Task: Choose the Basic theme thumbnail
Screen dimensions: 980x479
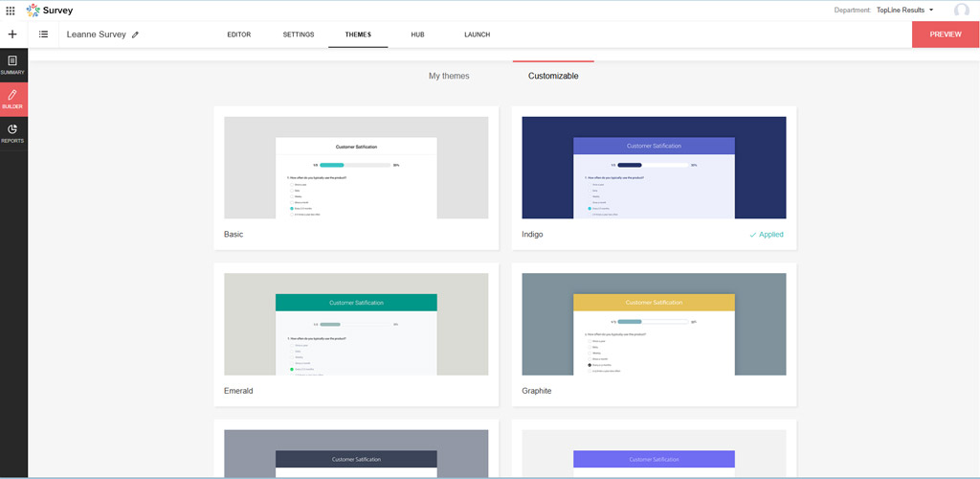Action: pos(356,168)
